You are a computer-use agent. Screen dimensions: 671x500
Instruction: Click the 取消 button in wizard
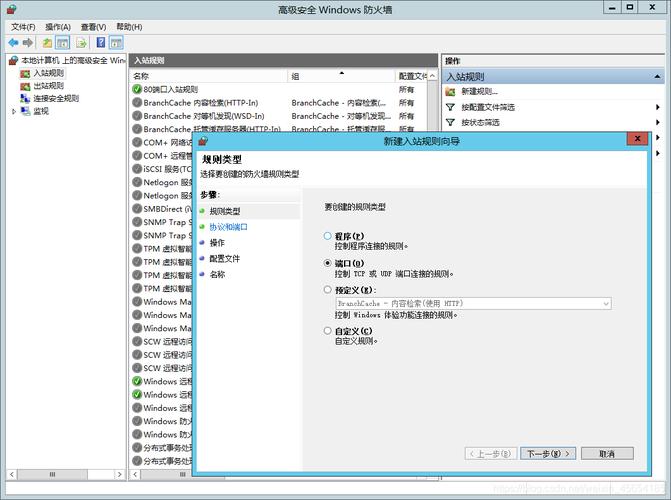(x=607, y=453)
